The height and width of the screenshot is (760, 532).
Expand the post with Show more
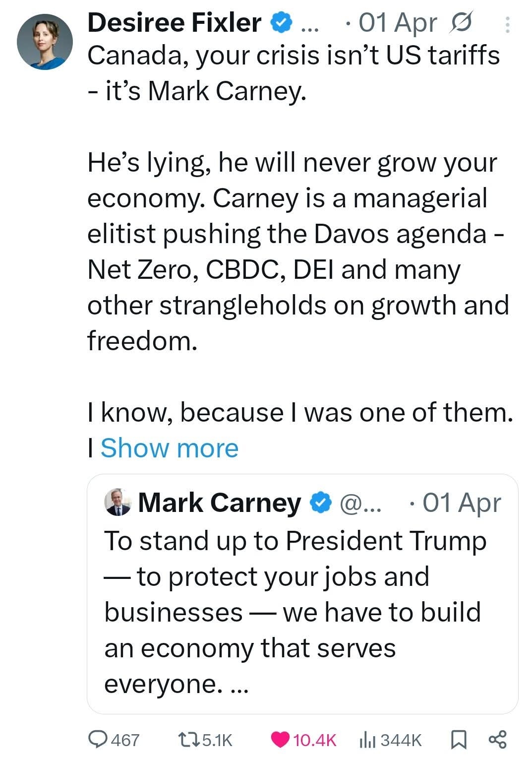pyautogui.click(x=170, y=448)
